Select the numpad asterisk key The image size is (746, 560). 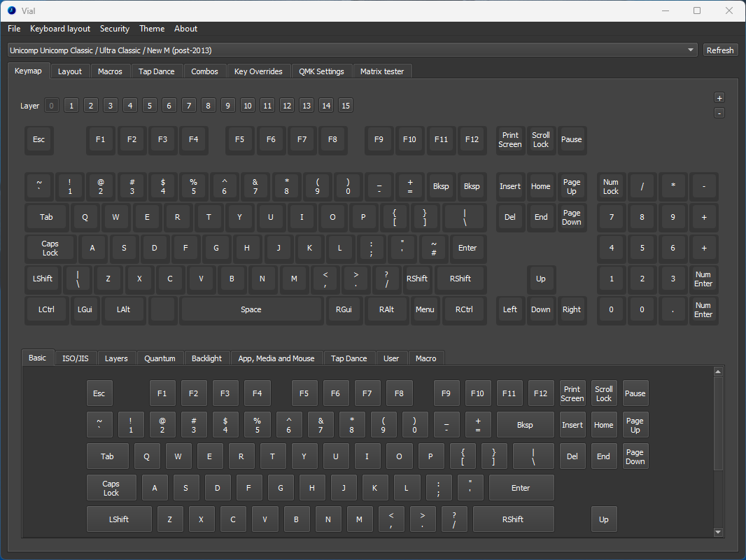click(673, 186)
